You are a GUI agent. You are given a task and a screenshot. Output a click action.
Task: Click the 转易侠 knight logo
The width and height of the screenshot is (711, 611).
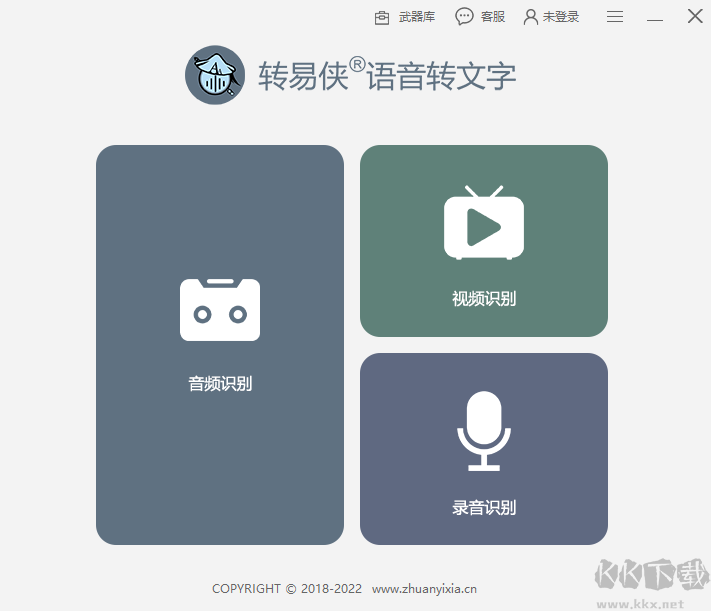(215, 75)
